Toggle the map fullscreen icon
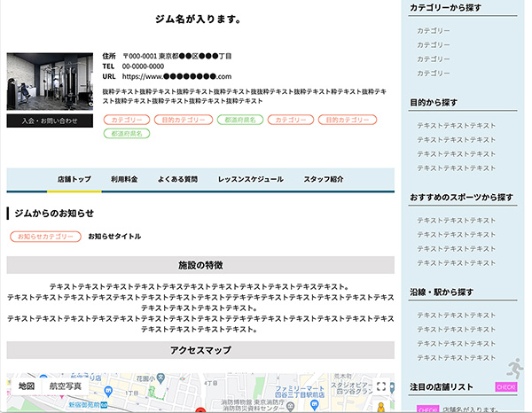 click(x=381, y=386)
